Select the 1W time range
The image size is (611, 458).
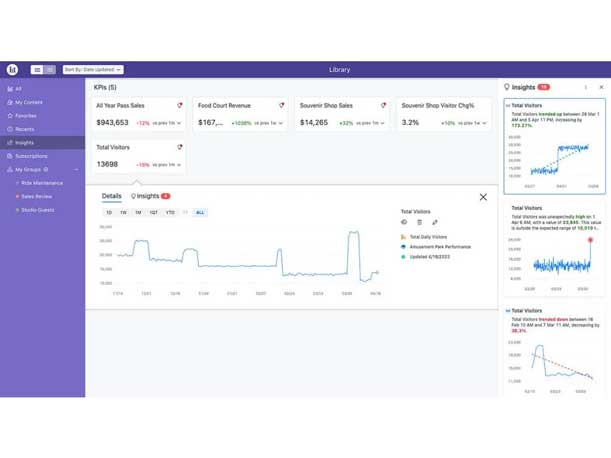pyautogui.click(x=124, y=213)
